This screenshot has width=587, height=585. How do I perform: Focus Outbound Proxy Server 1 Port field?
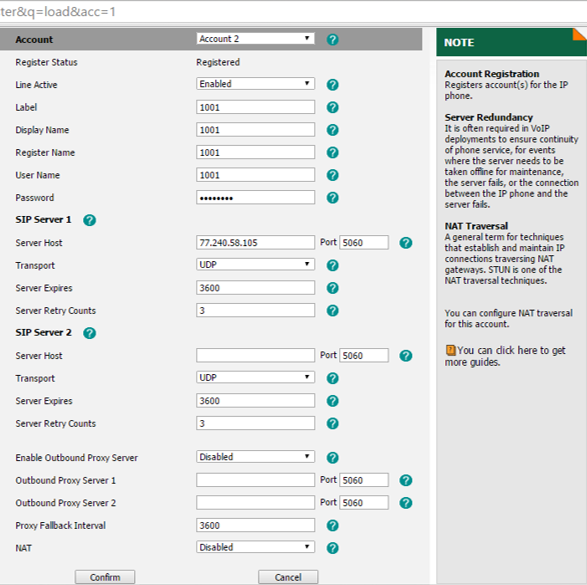click(364, 480)
